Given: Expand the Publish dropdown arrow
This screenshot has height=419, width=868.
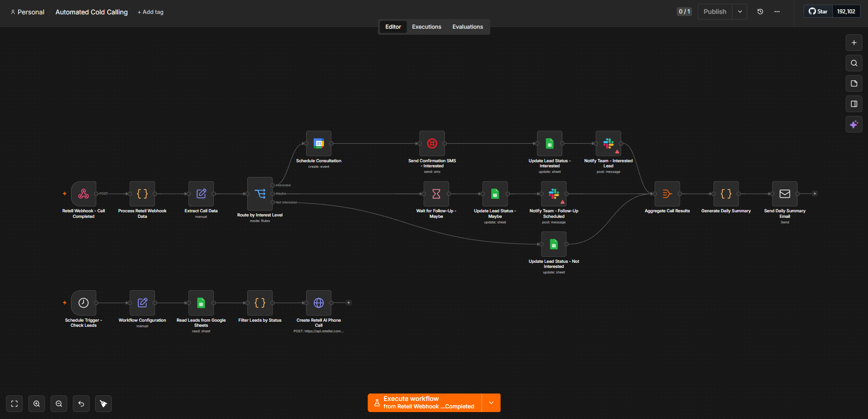Looking at the screenshot, I should coord(740,12).
